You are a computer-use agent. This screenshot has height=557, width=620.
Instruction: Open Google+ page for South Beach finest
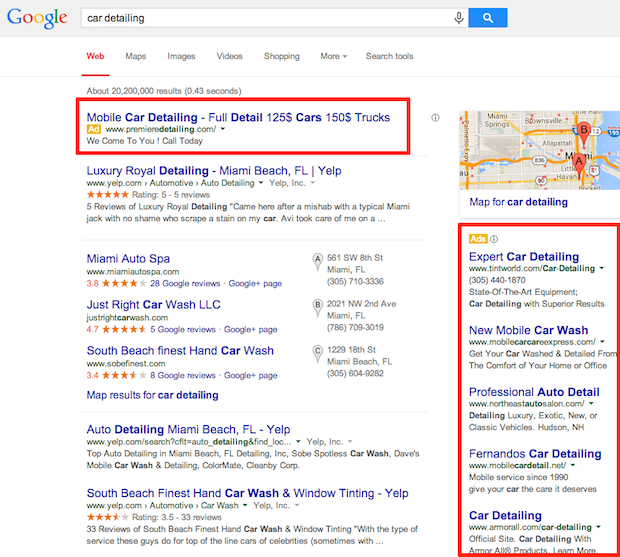(x=251, y=375)
